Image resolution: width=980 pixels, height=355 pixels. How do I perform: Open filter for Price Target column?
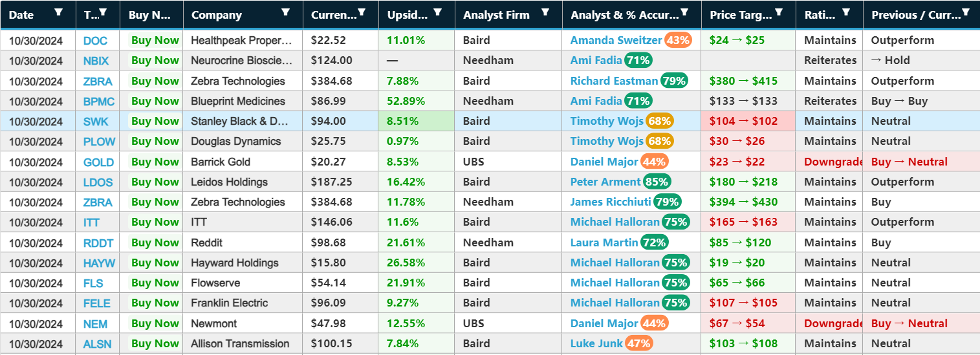[x=779, y=12]
